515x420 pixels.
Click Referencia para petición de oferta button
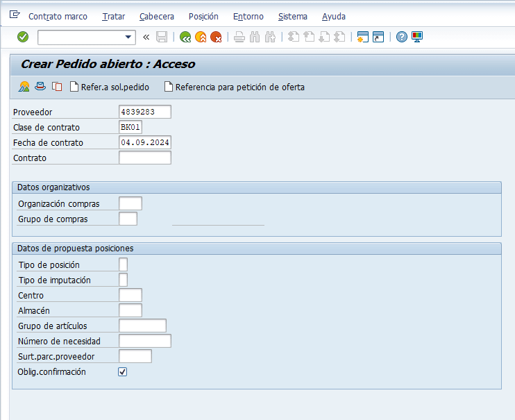(234, 87)
